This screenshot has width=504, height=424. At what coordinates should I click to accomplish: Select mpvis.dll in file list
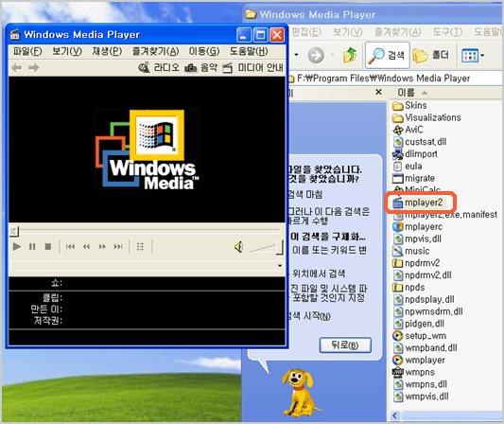(417, 239)
